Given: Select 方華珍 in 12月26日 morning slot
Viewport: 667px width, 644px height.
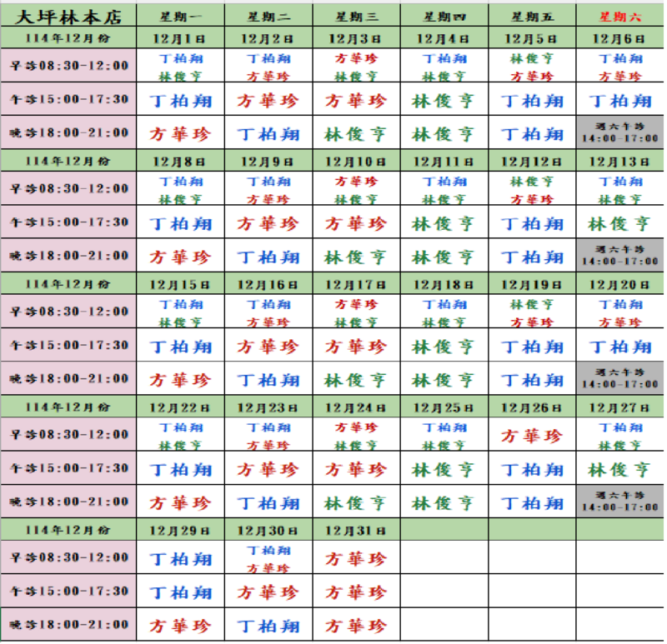Looking at the screenshot, I should point(532,435).
